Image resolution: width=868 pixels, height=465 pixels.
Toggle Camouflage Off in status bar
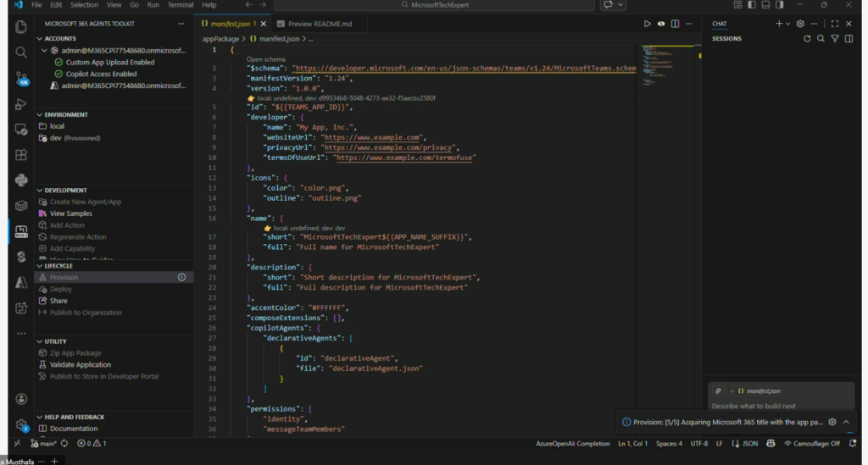click(x=812, y=443)
